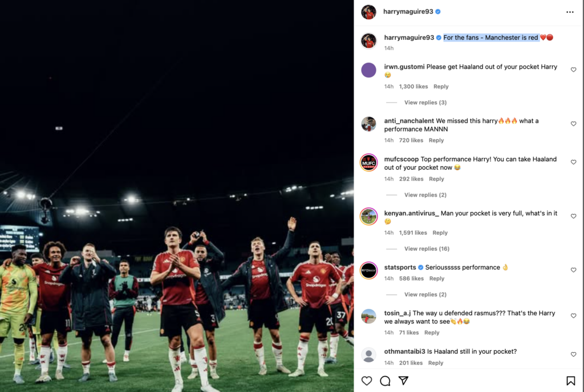View the 3 replies to irwn.gustomi
This screenshot has width=584, height=392.
pos(425,103)
